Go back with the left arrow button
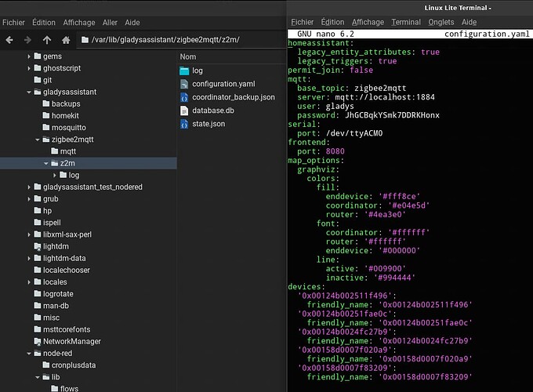The image size is (533, 392). 8,39
